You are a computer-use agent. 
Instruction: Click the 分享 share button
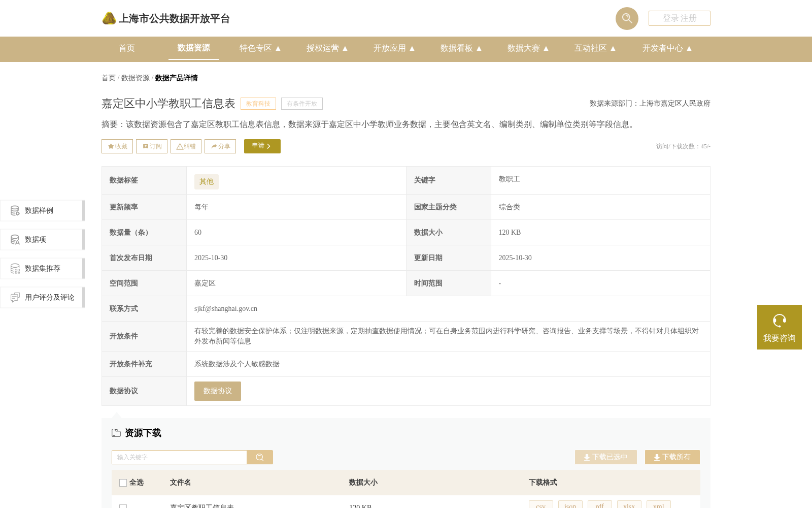(220, 146)
